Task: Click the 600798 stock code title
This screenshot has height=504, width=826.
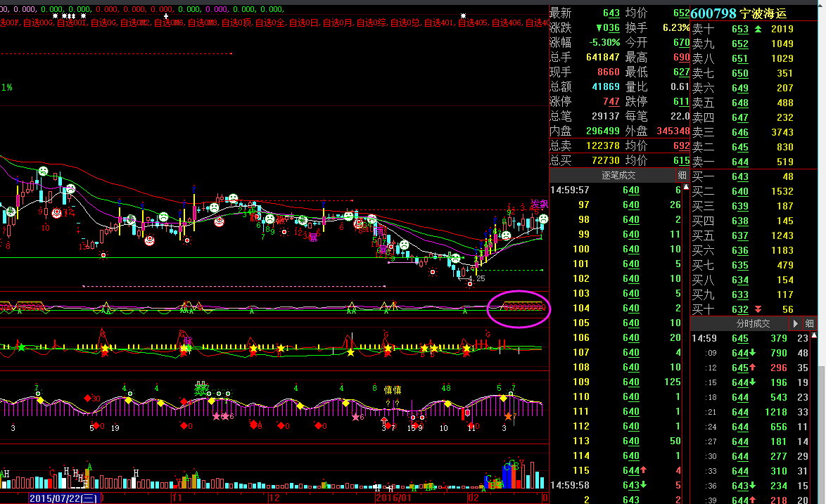Action: coord(713,13)
